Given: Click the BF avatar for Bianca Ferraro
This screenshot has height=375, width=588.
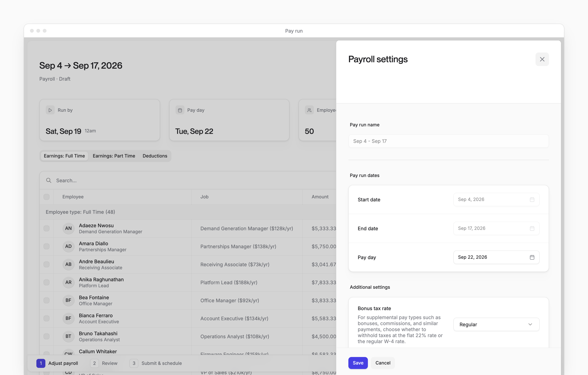Looking at the screenshot, I should [68, 318].
